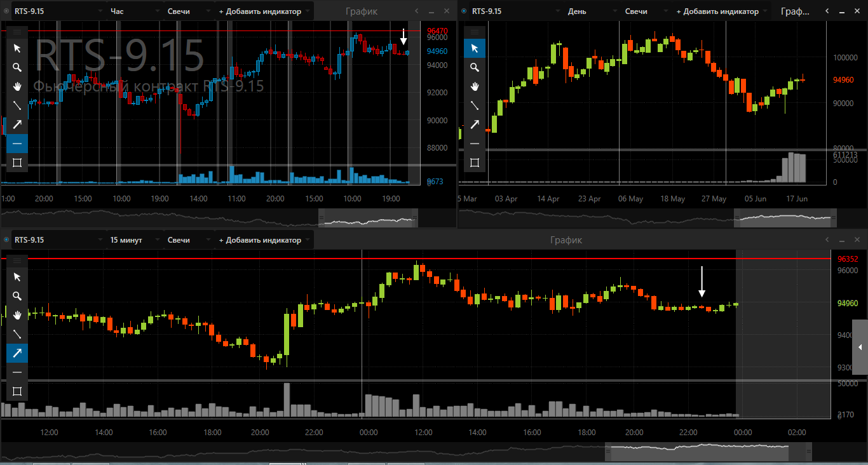Screen dimensions: 868x465
Task: Select trend line tool in 15-minute chart
Action: [17, 334]
